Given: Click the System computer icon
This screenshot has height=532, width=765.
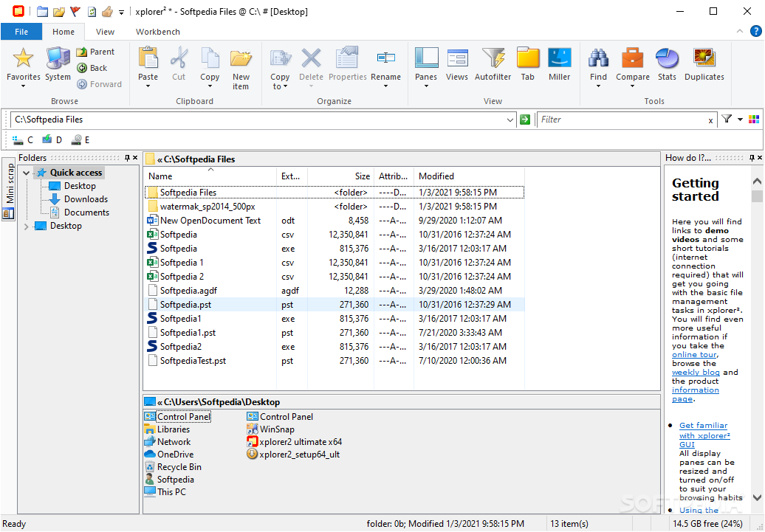Looking at the screenshot, I should pyautogui.click(x=58, y=58).
